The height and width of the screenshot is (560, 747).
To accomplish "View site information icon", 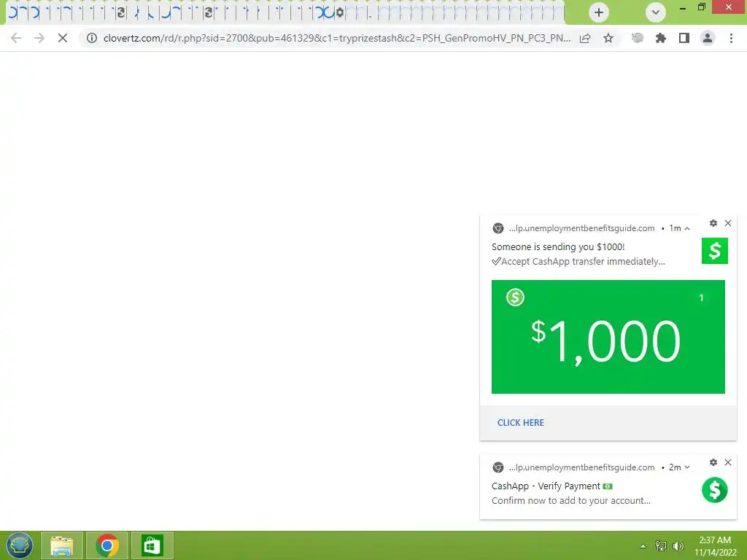I will coord(91,38).
